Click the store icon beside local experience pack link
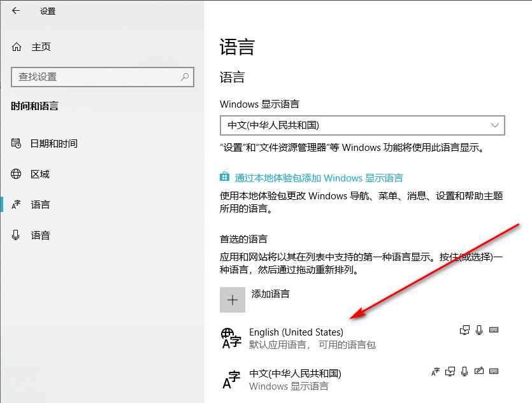Image resolution: width=532 pixels, height=403 pixels. point(224,176)
